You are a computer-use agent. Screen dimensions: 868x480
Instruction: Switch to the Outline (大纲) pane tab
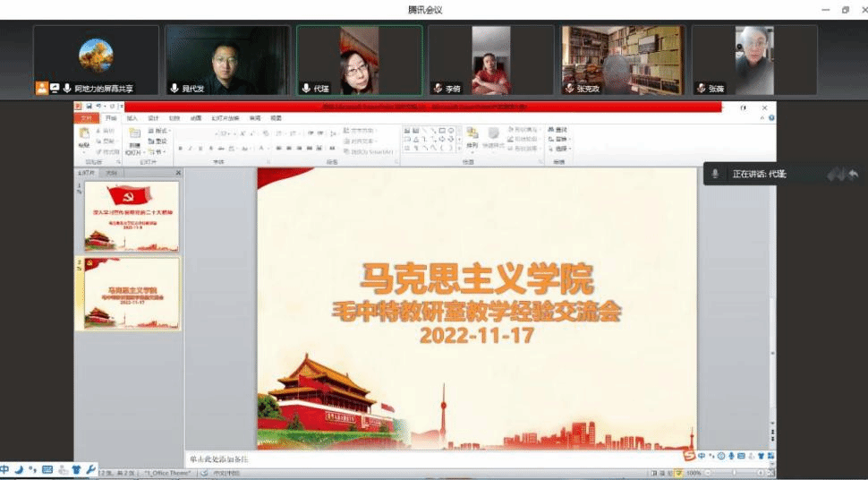pos(112,173)
